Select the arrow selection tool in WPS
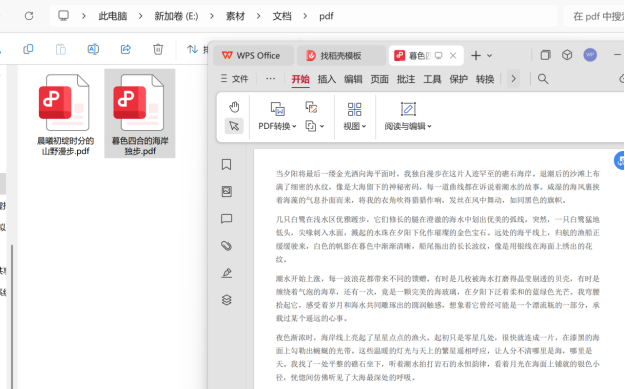The image size is (625, 389). coord(234,126)
